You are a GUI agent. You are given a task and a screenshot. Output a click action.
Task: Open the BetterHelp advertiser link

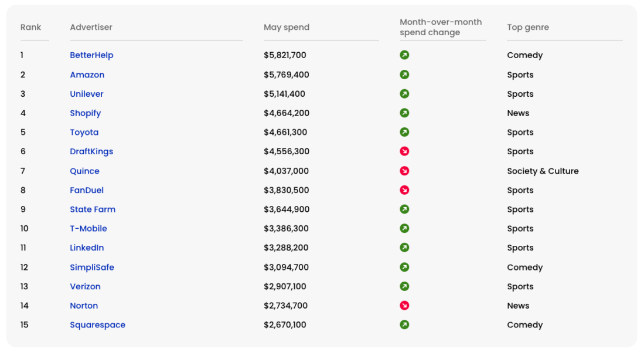(x=91, y=55)
